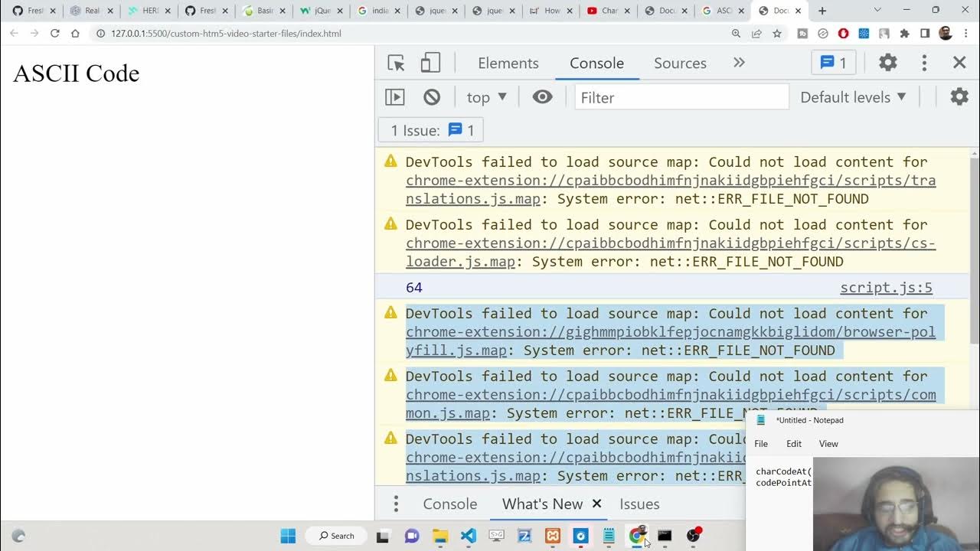Switch to the Sources tab
This screenshot has height=551, width=980.
point(679,63)
